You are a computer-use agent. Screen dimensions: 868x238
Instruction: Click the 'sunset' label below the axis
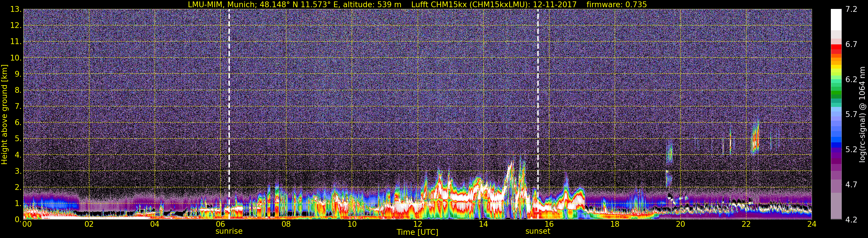click(538, 231)
